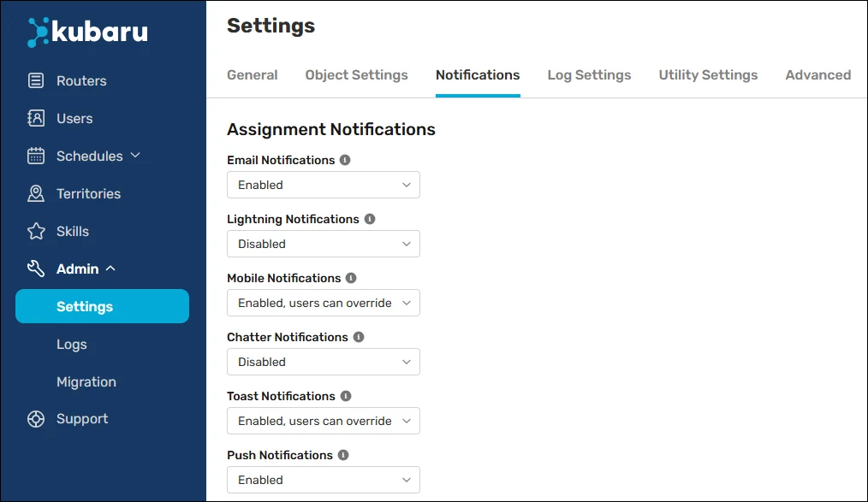The image size is (868, 502).
Task: Select Settings under Admin
Action: pos(103,306)
